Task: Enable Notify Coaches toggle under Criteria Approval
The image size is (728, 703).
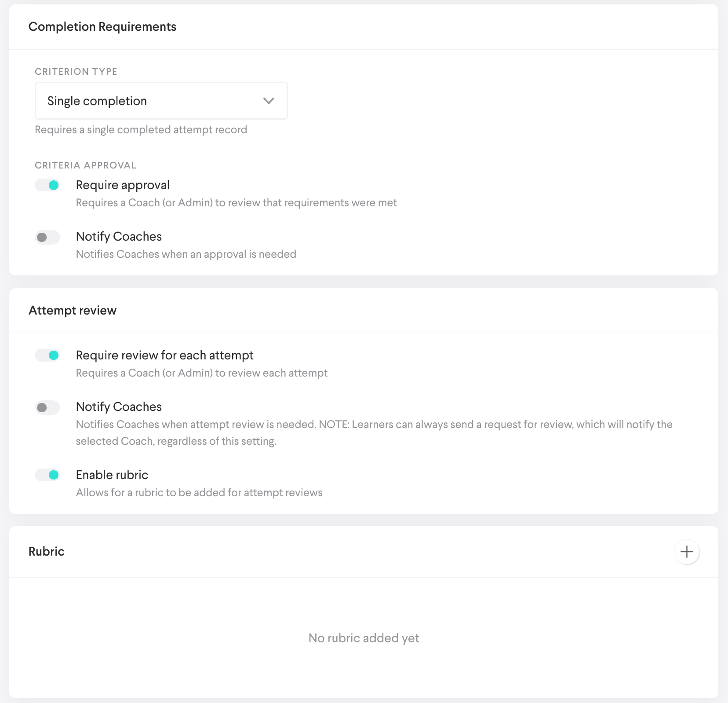Action: point(47,238)
